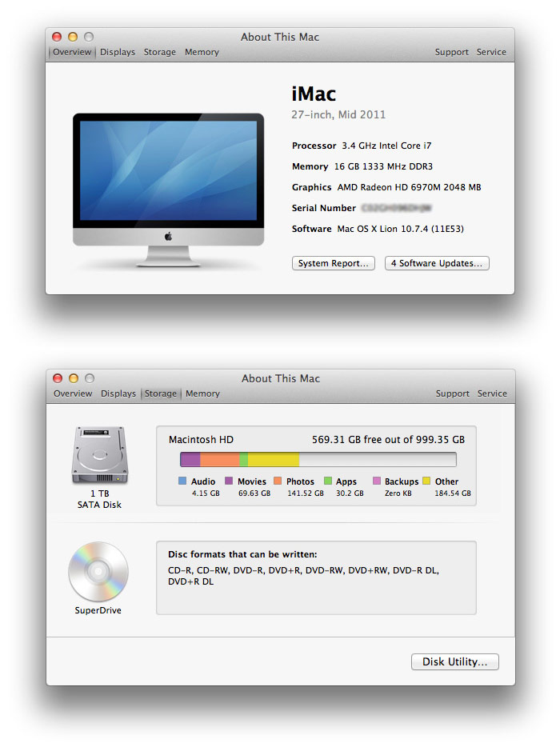The height and width of the screenshot is (751, 560).
Task: Click the SuperDrive disc icon
Action: (98, 571)
